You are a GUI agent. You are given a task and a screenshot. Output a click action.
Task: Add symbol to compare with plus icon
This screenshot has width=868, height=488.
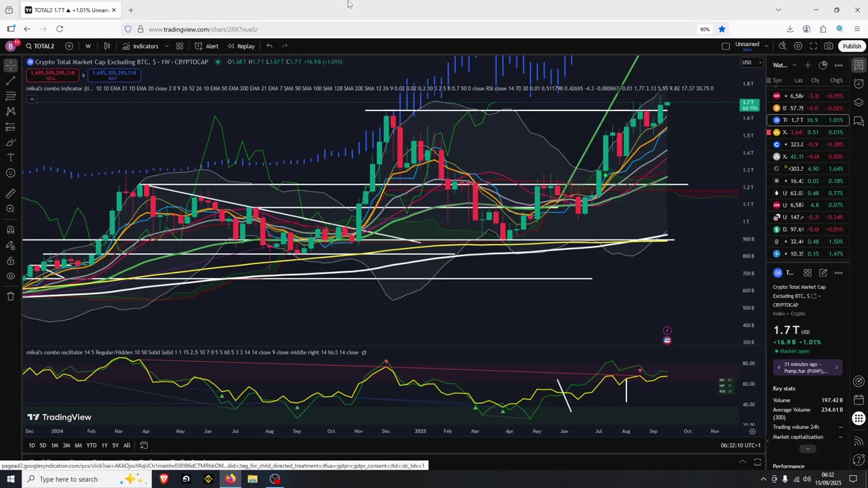tap(69, 46)
